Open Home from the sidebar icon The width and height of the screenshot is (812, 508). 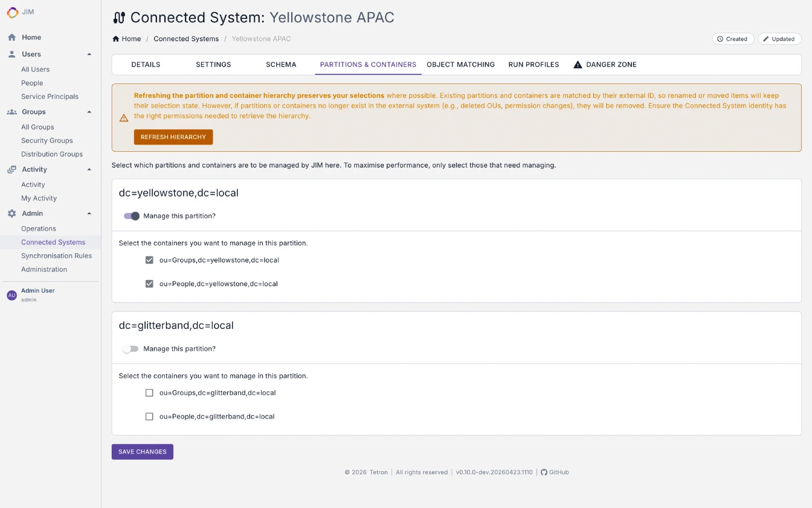pyautogui.click(x=11, y=37)
